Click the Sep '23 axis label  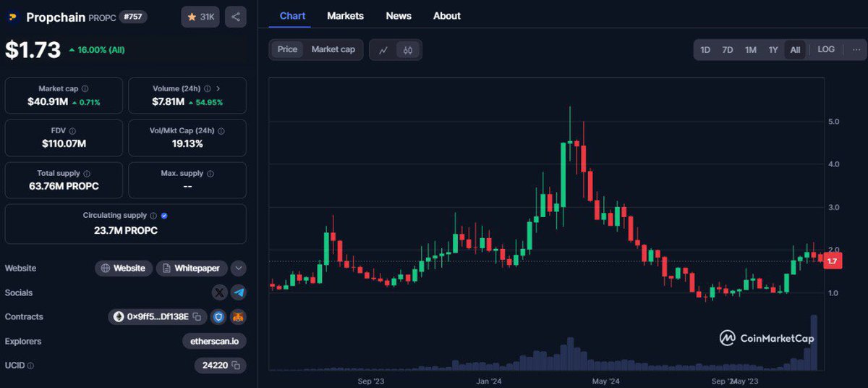(370, 381)
